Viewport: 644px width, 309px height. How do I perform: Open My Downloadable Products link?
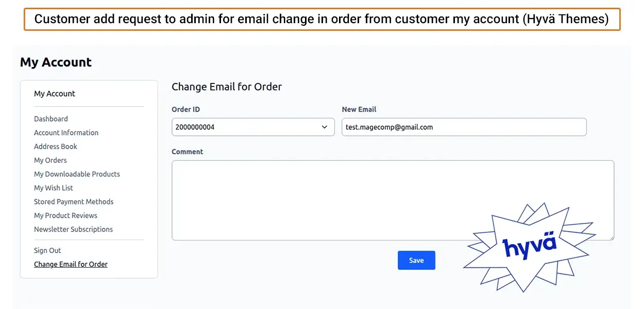point(77,174)
